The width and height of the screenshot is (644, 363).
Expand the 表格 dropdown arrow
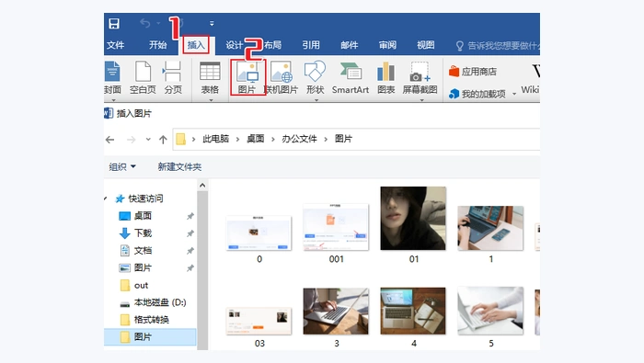pos(211,99)
